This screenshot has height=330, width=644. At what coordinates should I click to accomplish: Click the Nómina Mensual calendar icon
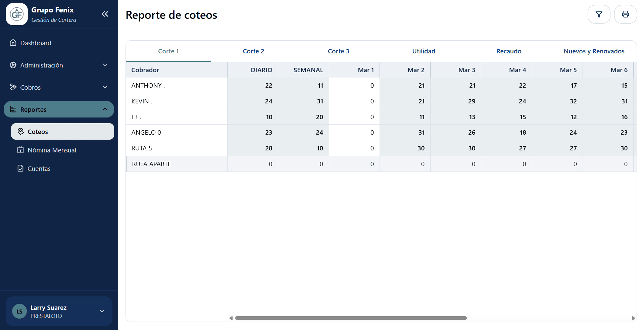pos(20,150)
